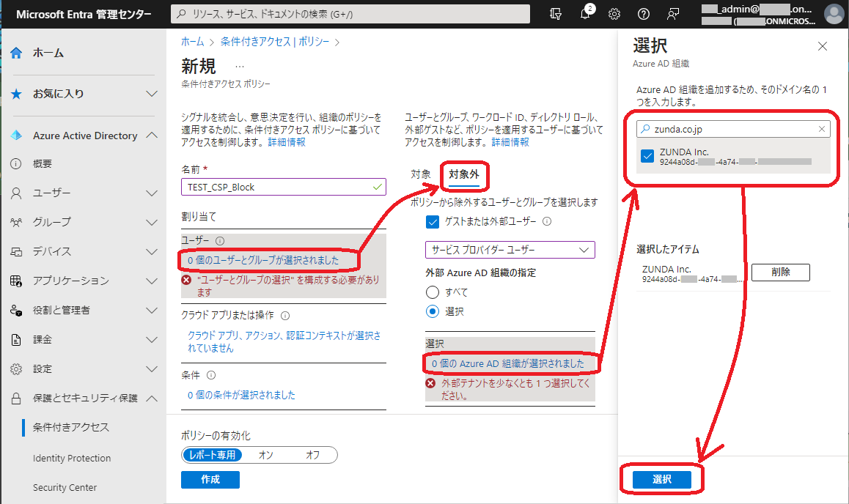This screenshot has width=849, height=504.
Task: Click info icon beside ゲストまたは外部ユーザー
Action: pos(547,221)
